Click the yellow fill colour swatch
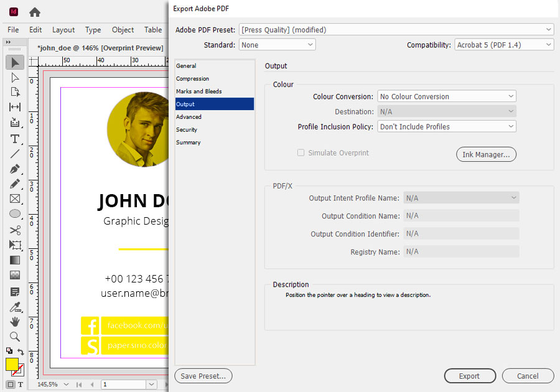560x392 pixels. point(11,364)
